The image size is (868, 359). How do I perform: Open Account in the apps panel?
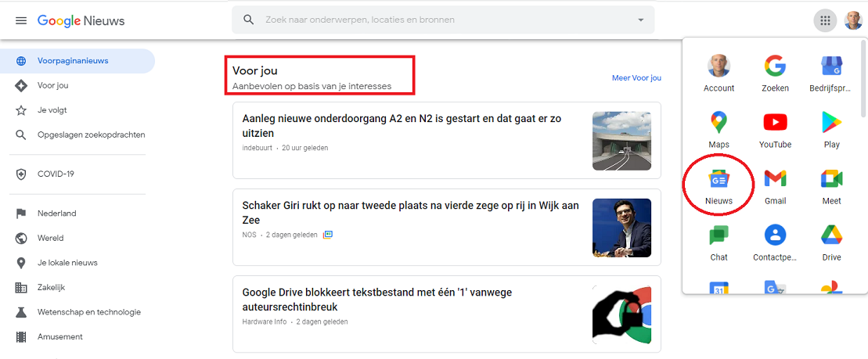point(719,74)
